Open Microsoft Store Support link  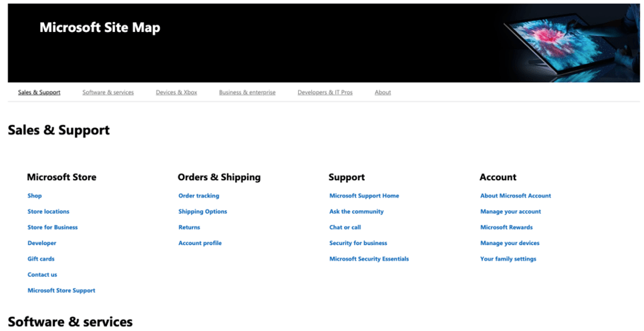point(61,290)
